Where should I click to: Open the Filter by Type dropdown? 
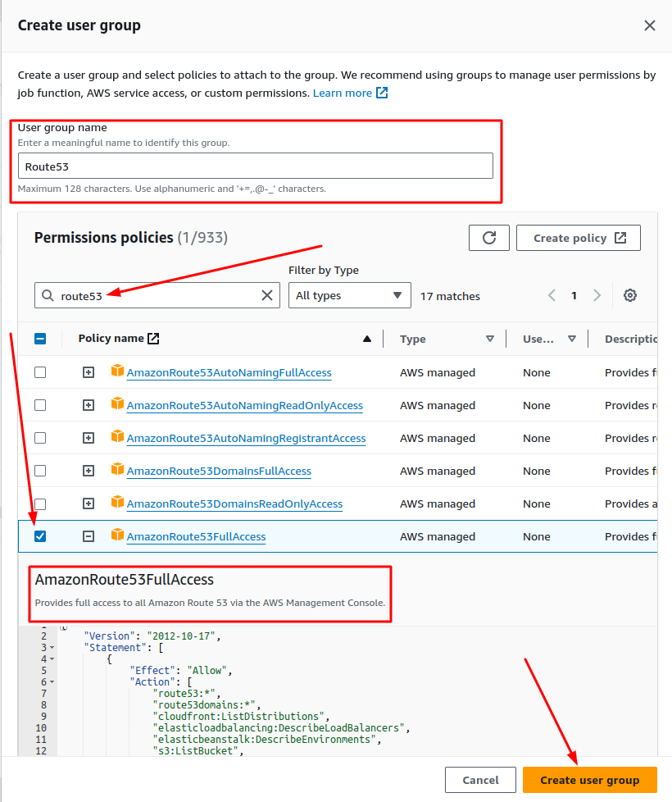click(x=350, y=295)
